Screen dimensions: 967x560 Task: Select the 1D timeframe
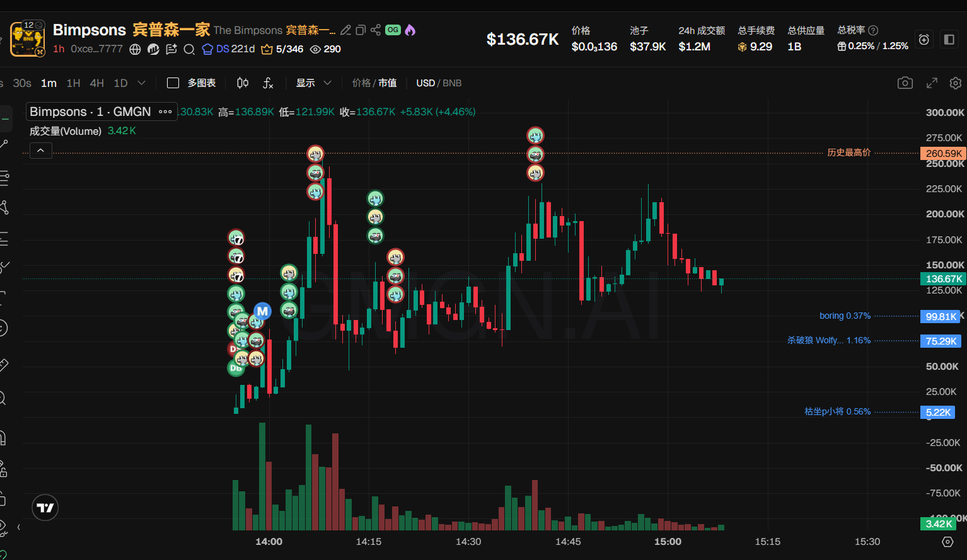coord(120,83)
